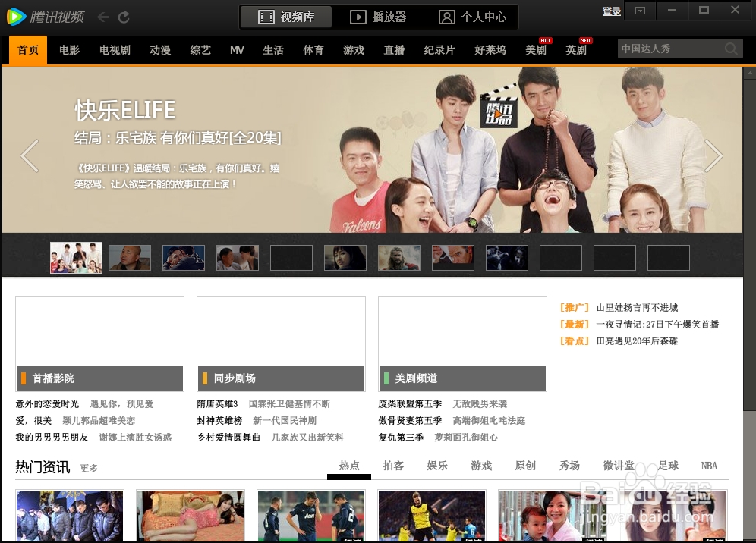Open the 纪录片 documentary category
The width and height of the screenshot is (756, 543).
coord(439,50)
